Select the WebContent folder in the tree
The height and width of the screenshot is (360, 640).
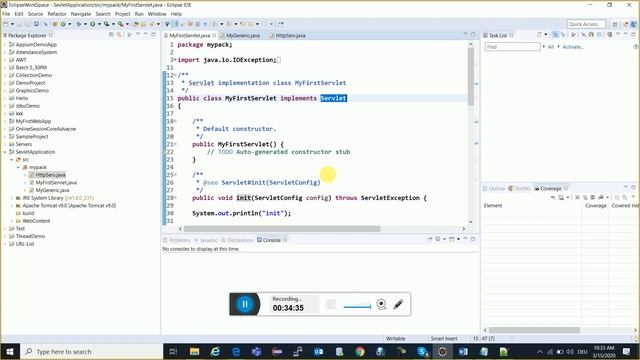(x=36, y=221)
